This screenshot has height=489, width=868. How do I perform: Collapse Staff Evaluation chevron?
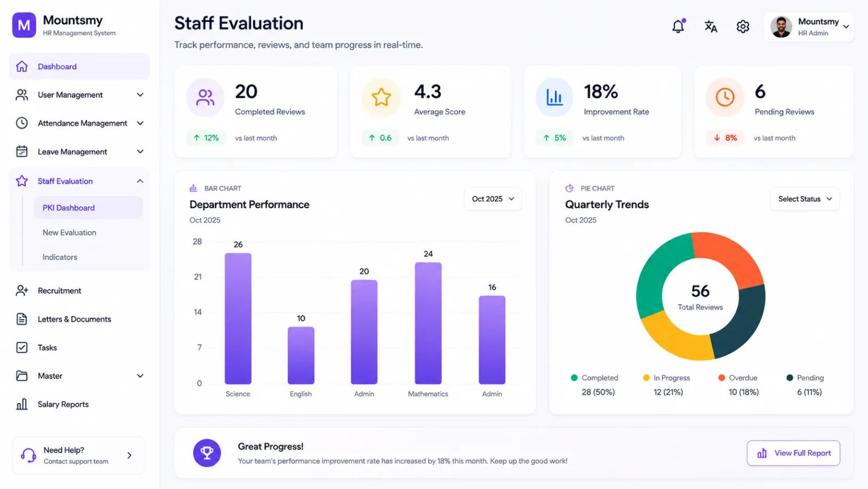140,181
